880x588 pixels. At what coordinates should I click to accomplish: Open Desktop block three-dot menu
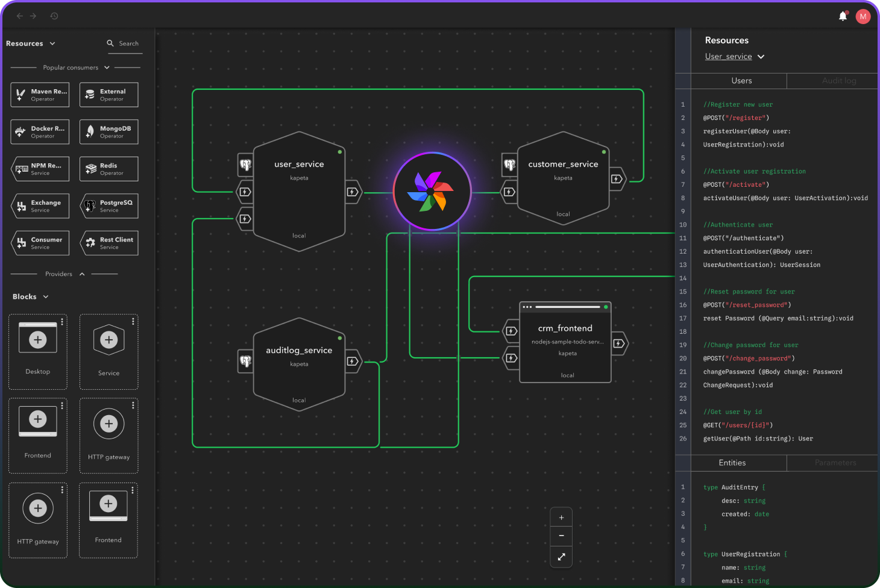pyautogui.click(x=62, y=322)
